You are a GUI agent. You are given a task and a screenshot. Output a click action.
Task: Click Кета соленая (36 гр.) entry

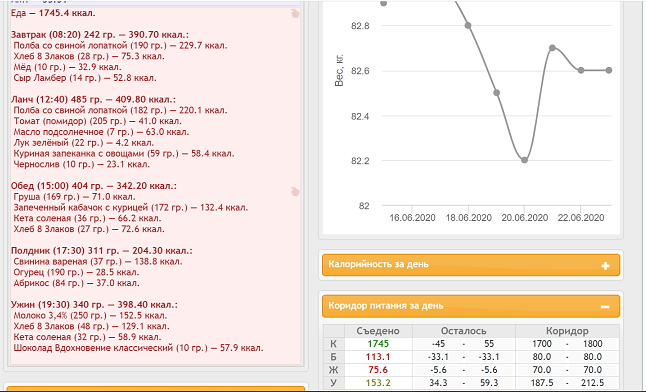point(87,218)
